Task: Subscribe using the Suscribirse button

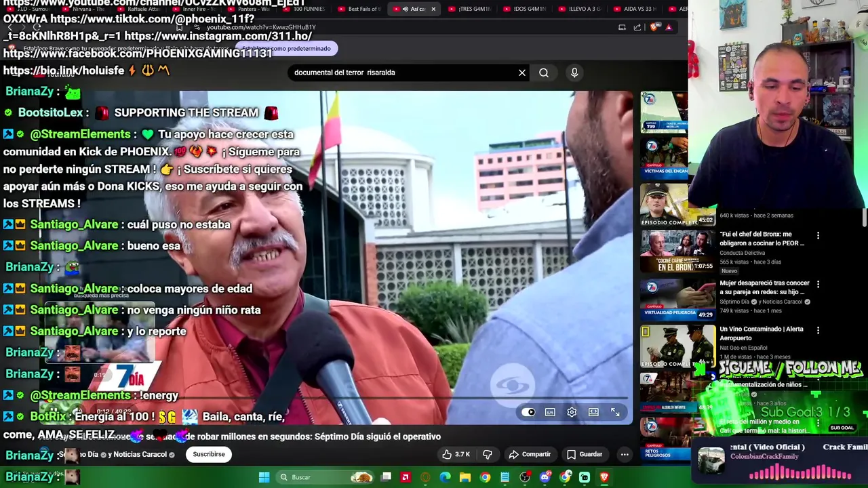Action: 209,454
